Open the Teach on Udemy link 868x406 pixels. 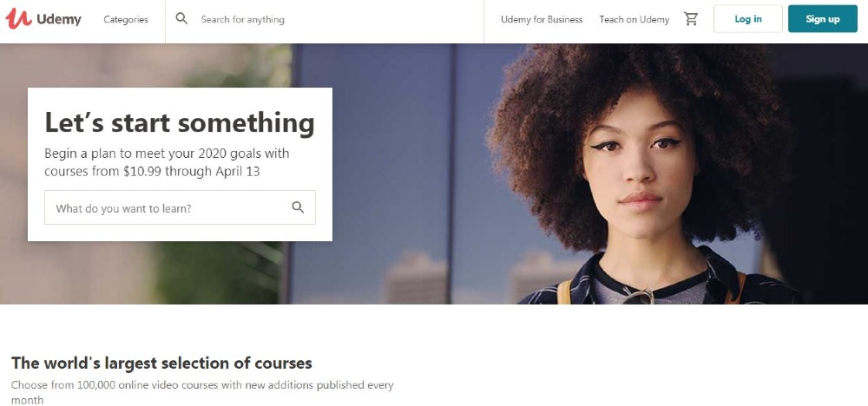tap(634, 19)
